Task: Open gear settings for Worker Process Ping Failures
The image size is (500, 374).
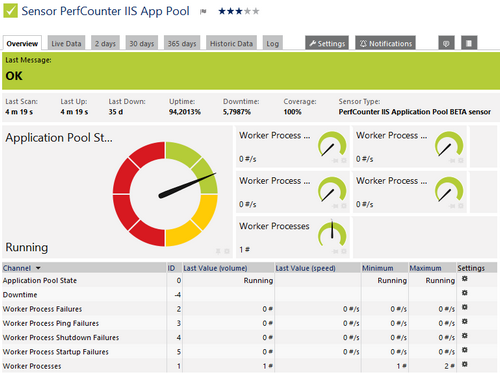Action: pos(465,321)
